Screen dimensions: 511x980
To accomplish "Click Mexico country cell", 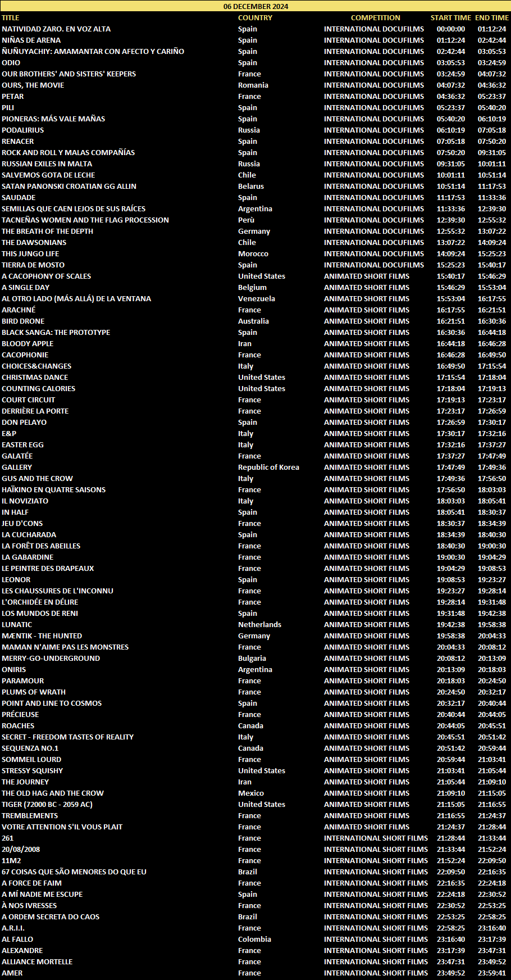I will (251, 793).
